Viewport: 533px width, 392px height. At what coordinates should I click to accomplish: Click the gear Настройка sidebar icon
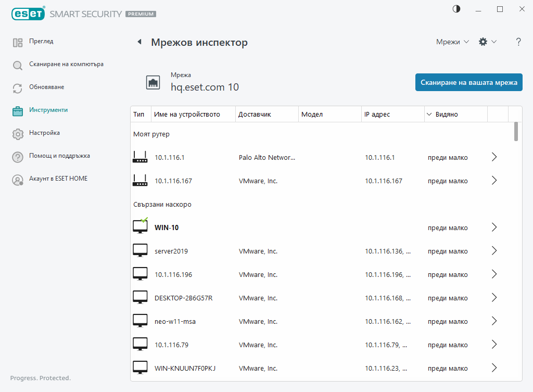pyautogui.click(x=18, y=134)
